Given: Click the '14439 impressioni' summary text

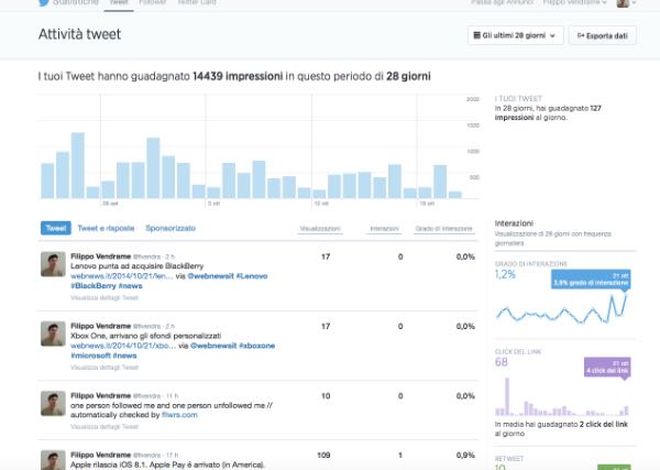Looking at the screenshot, I should click(x=238, y=76).
